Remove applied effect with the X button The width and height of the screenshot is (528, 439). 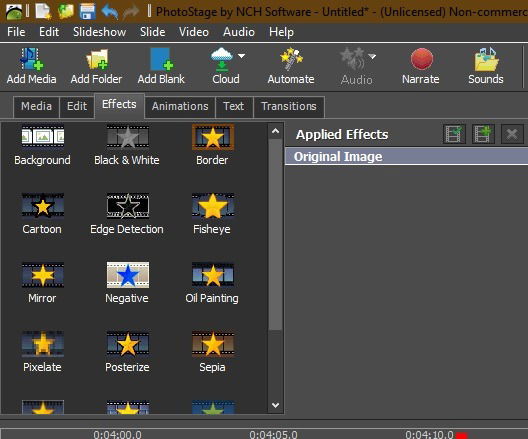[512, 134]
